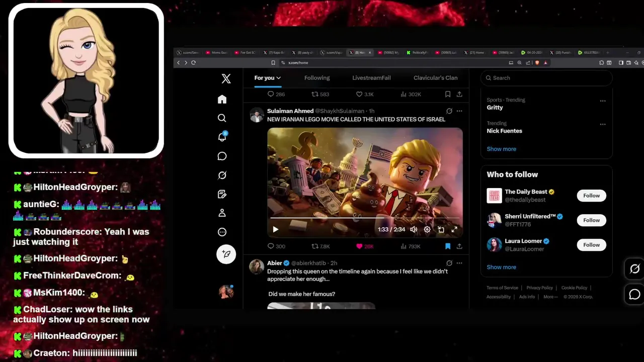The height and width of the screenshot is (362, 644).
Task: Click the Search input field
Action: (546, 78)
